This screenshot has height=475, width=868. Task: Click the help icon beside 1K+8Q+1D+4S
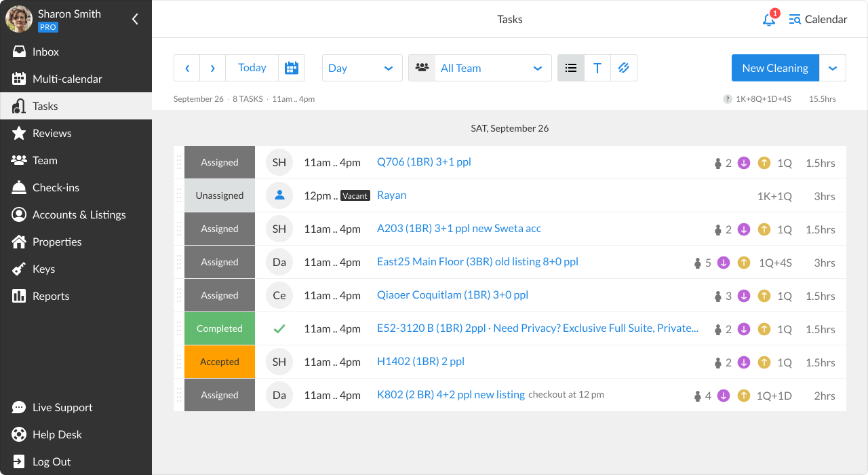tap(727, 99)
